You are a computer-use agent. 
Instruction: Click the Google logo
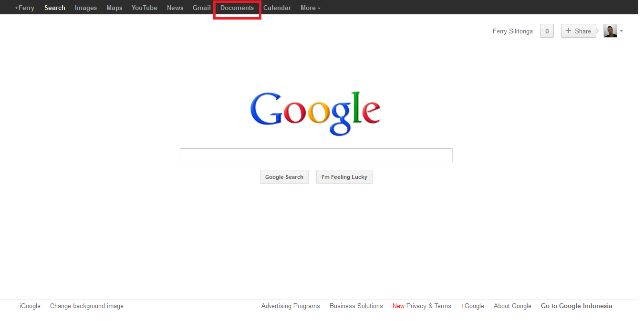[x=315, y=113]
